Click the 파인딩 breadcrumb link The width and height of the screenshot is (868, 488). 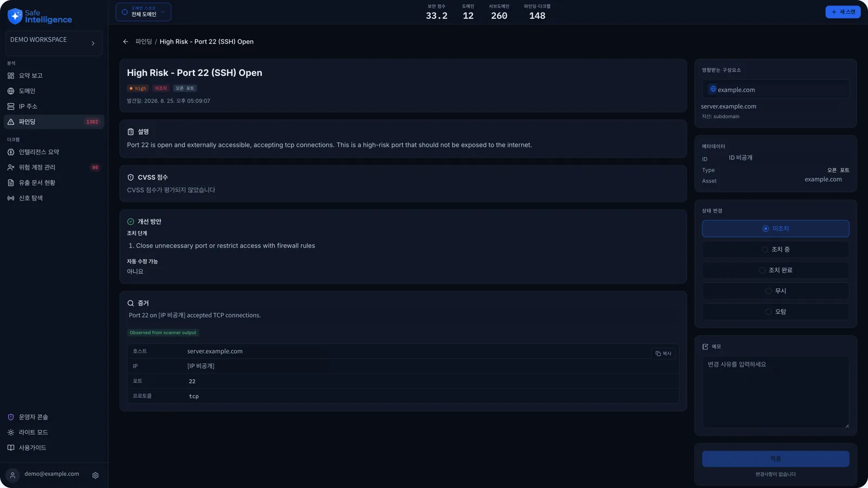pos(144,42)
